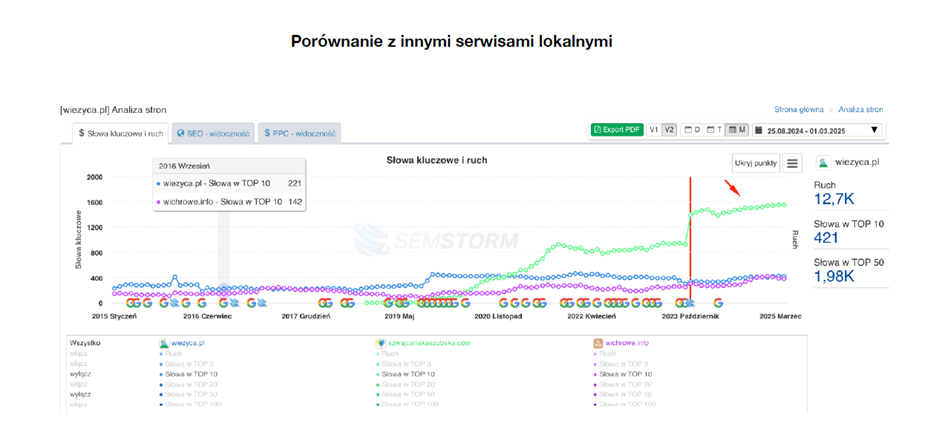Click the szwajcariakaszubska.com favicon icon in legend

coord(380,343)
